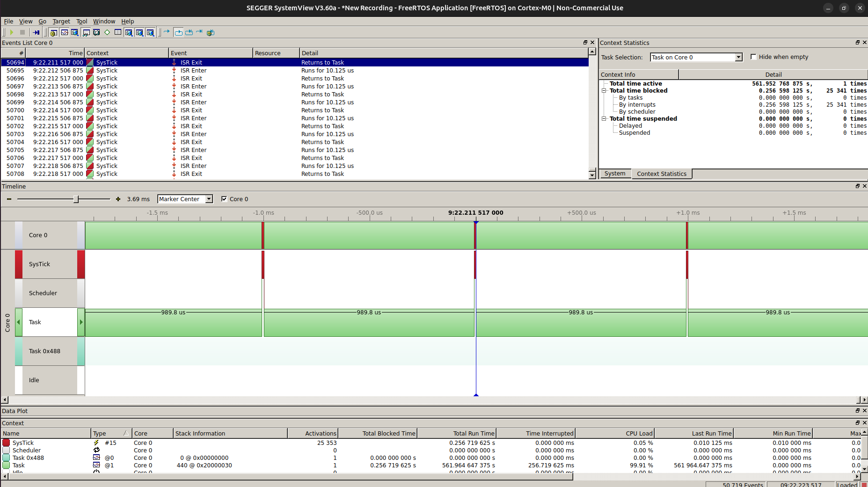Open the Target menu
This screenshot has height=487, width=868.
61,21
